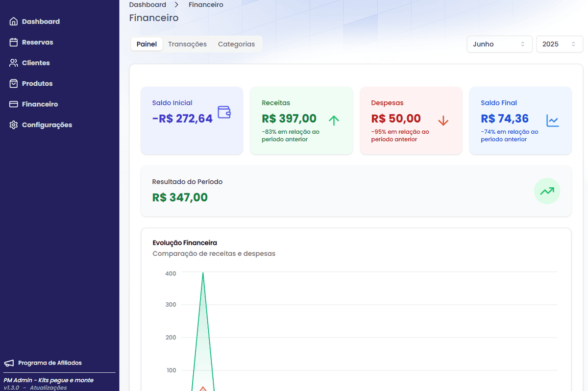Click the Produtos bag icon
This screenshot has width=588, height=391.
coord(14,83)
